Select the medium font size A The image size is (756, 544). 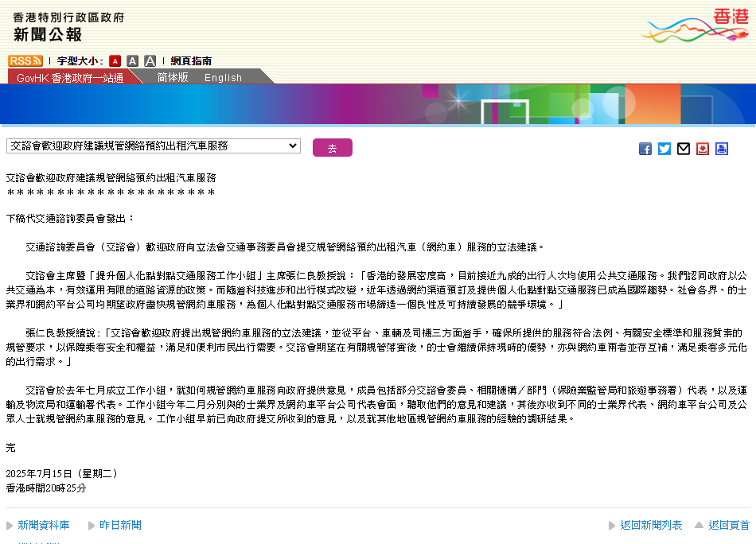coord(133,61)
